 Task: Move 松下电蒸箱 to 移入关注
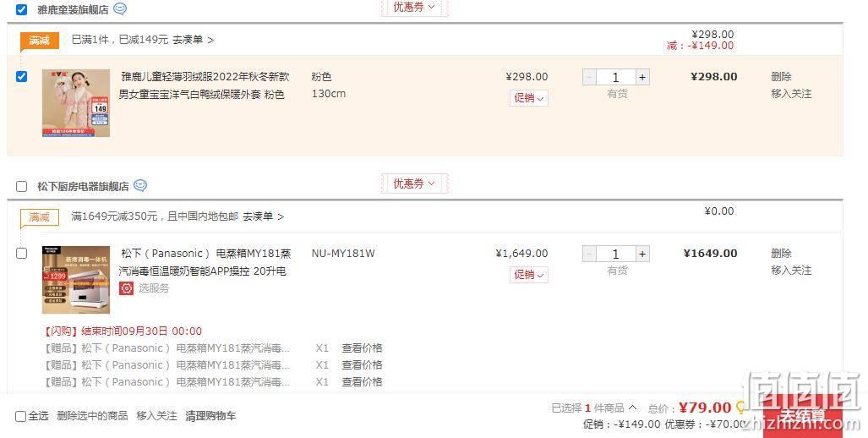coord(791,271)
